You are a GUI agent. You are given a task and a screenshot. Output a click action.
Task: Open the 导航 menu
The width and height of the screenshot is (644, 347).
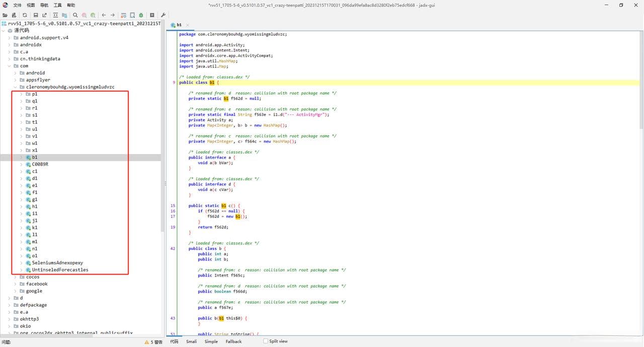tap(44, 5)
